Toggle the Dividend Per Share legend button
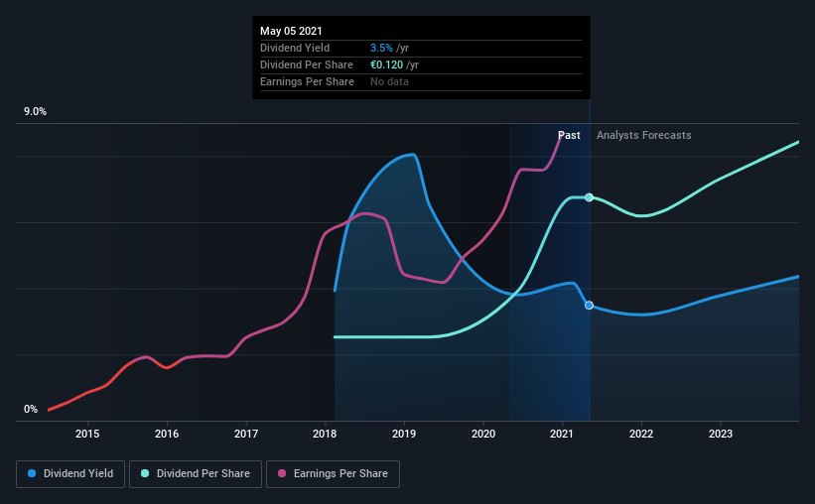Viewport: 815px width, 504px height. [x=196, y=474]
